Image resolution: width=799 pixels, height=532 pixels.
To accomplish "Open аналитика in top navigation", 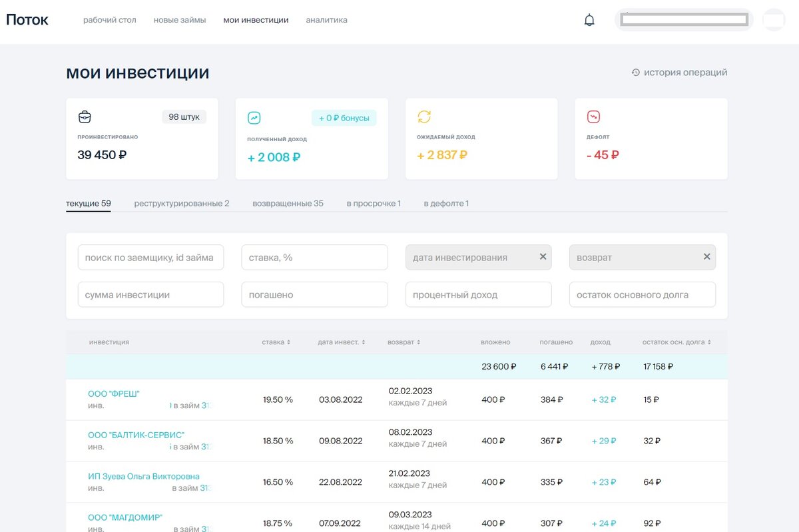I will tap(326, 20).
